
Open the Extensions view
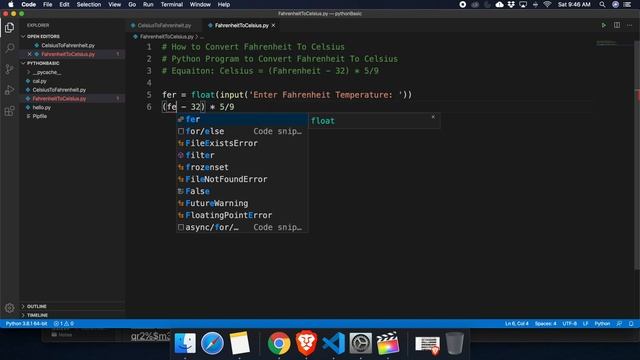click(9, 111)
